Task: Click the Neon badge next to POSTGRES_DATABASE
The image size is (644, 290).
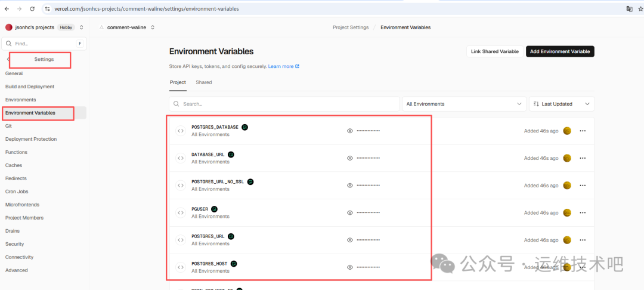Action: [245, 127]
